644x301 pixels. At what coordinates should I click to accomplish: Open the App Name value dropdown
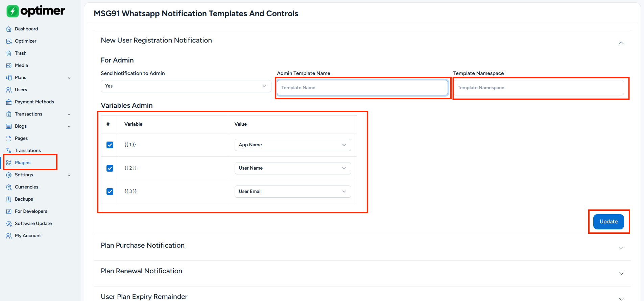[x=293, y=145]
